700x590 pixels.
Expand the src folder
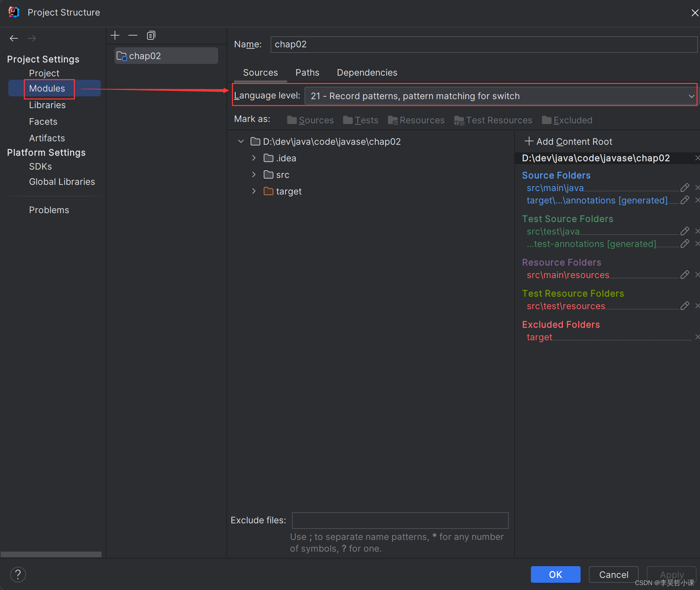(x=254, y=174)
